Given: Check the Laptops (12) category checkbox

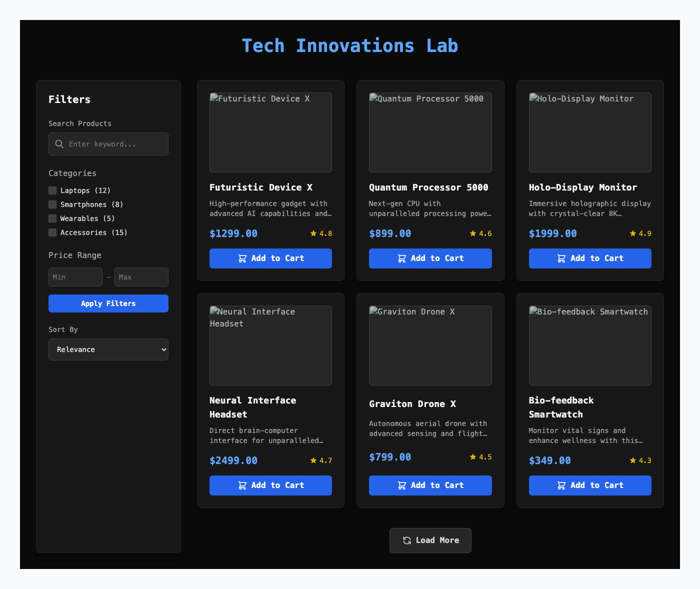Looking at the screenshot, I should click(x=52, y=190).
